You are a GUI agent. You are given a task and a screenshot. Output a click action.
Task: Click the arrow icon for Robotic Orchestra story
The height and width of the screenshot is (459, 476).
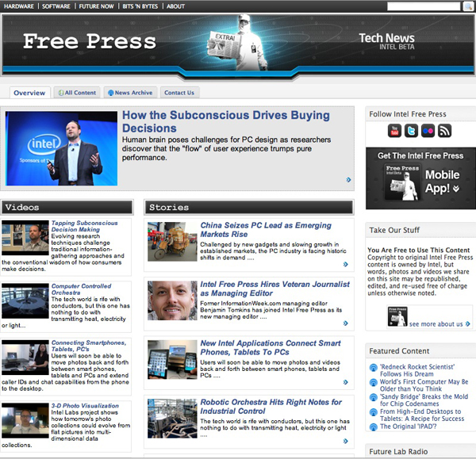pos(345,441)
